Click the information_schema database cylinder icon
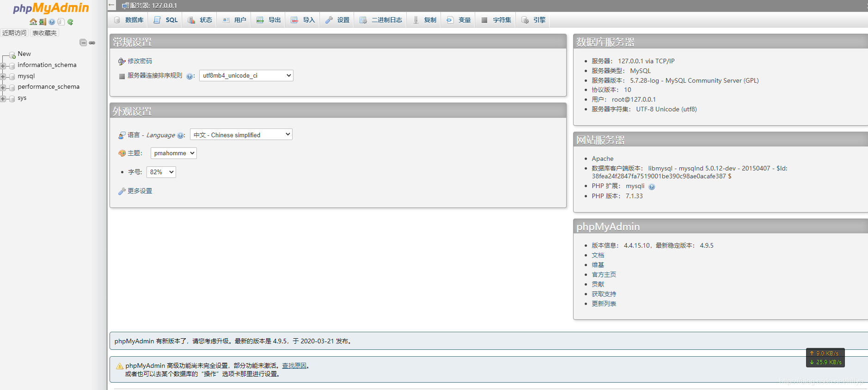The height and width of the screenshot is (390, 868). click(12, 66)
